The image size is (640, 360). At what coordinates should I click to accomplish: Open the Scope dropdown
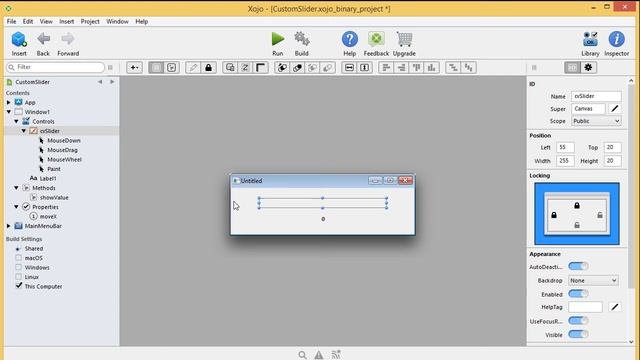coord(596,121)
